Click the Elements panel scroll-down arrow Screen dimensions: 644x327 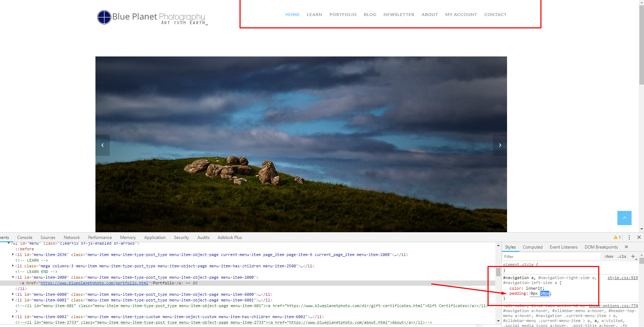[x=498, y=321]
